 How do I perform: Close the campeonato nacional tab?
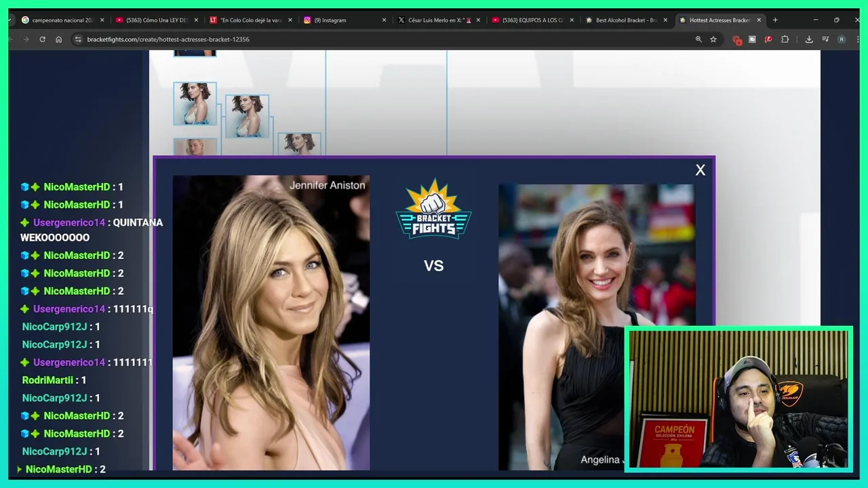pos(102,20)
